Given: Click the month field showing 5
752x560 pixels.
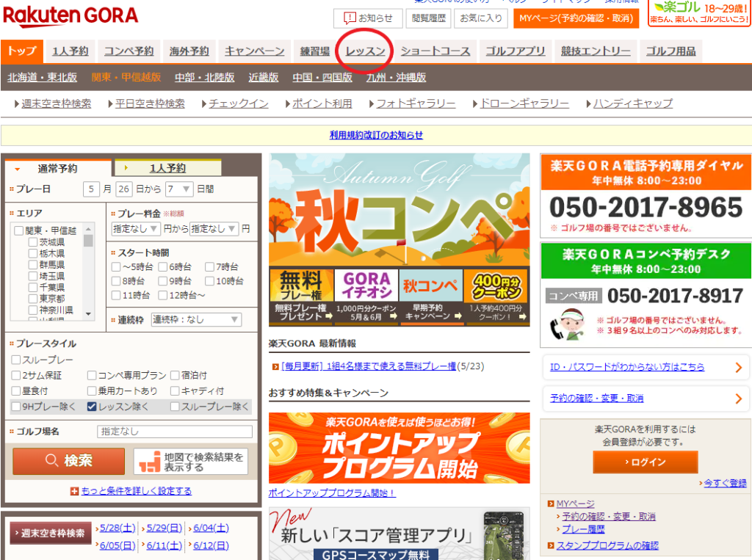Looking at the screenshot, I should pos(91,189).
